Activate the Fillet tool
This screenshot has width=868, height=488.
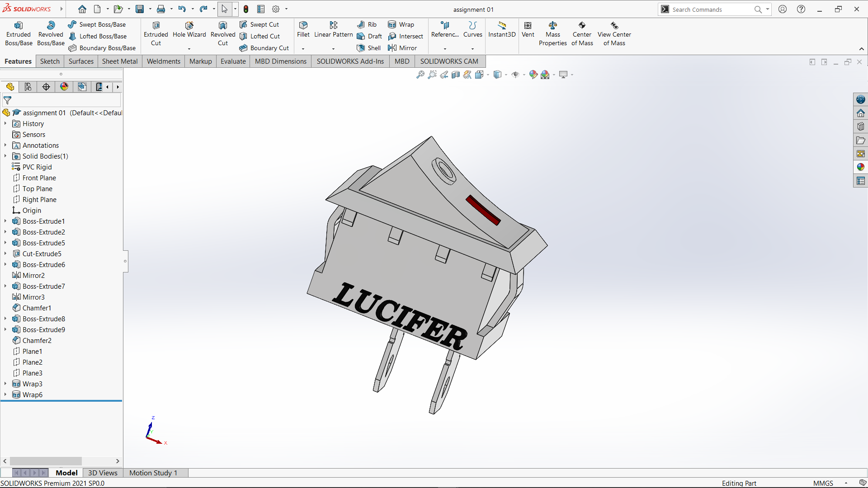pos(303,29)
